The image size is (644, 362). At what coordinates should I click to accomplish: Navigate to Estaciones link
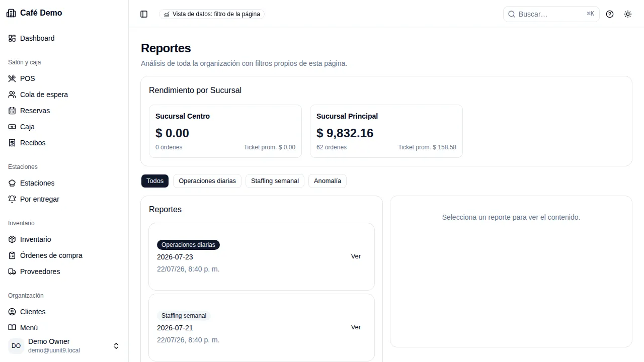pyautogui.click(x=64, y=183)
